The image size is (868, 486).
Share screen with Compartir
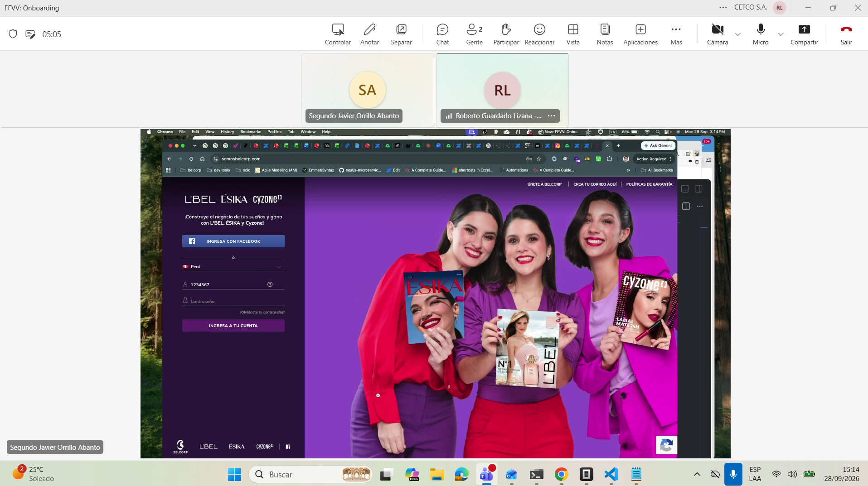804,34
